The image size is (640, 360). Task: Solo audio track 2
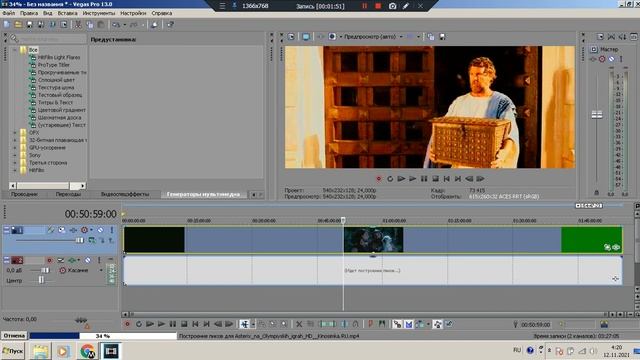pyautogui.click(x=99, y=260)
